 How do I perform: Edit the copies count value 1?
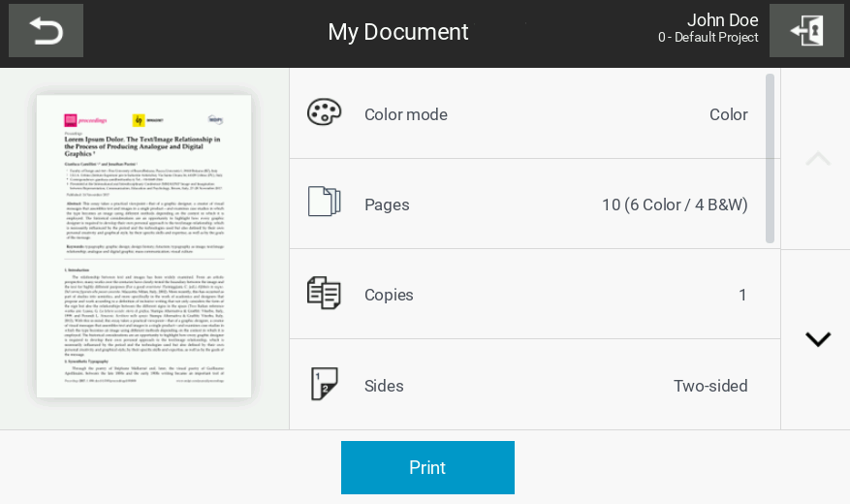pos(742,295)
